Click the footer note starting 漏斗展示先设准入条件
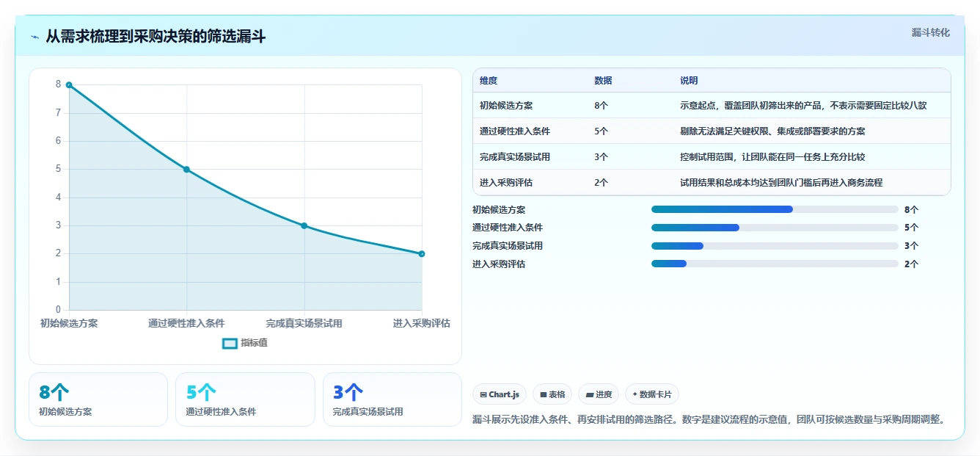The width and height of the screenshot is (980, 456). click(709, 420)
